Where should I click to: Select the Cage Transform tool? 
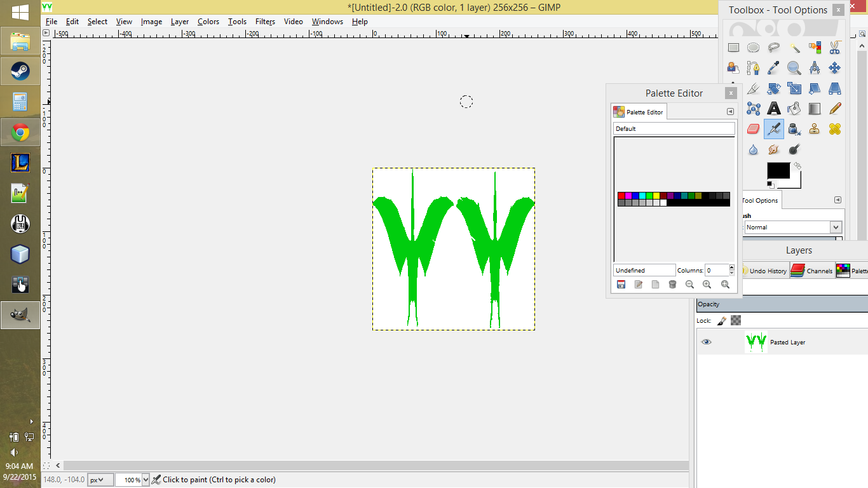(754, 109)
